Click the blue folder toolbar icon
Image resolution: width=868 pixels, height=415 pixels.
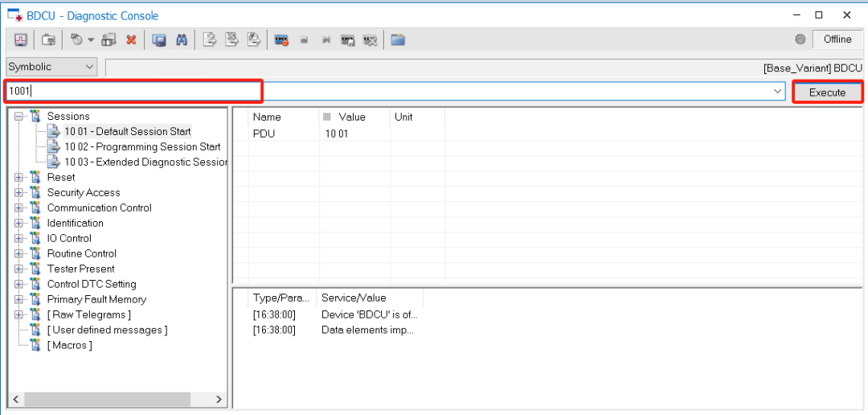tap(398, 40)
